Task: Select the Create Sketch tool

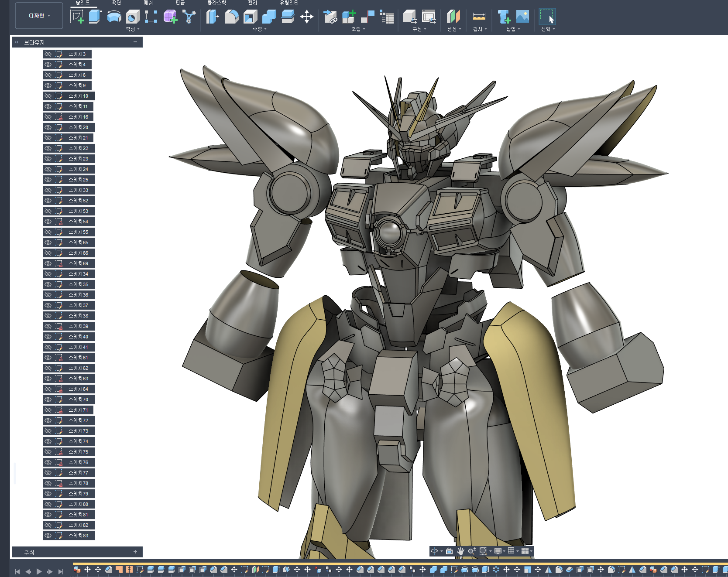Action: (77, 17)
